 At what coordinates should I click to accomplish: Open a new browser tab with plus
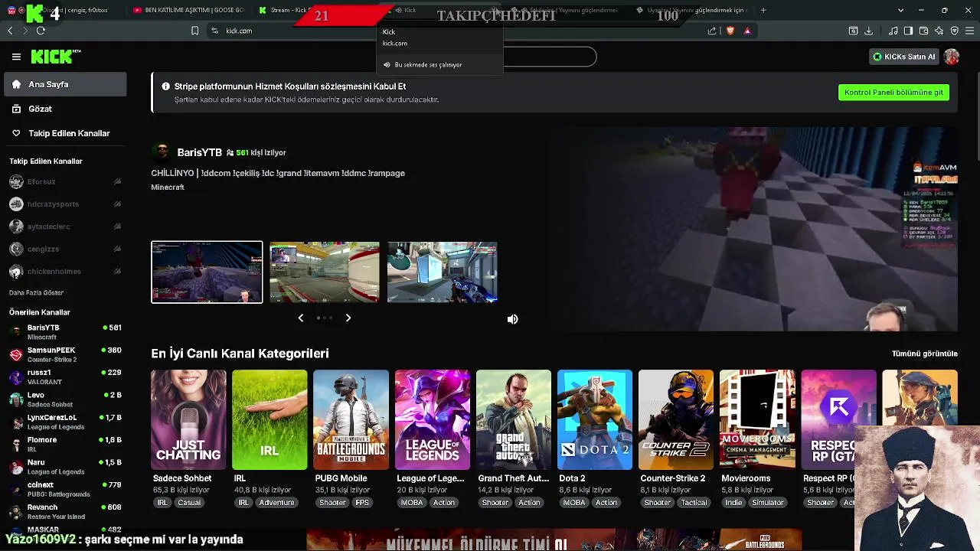pyautogui.click(x=763, y=10)
